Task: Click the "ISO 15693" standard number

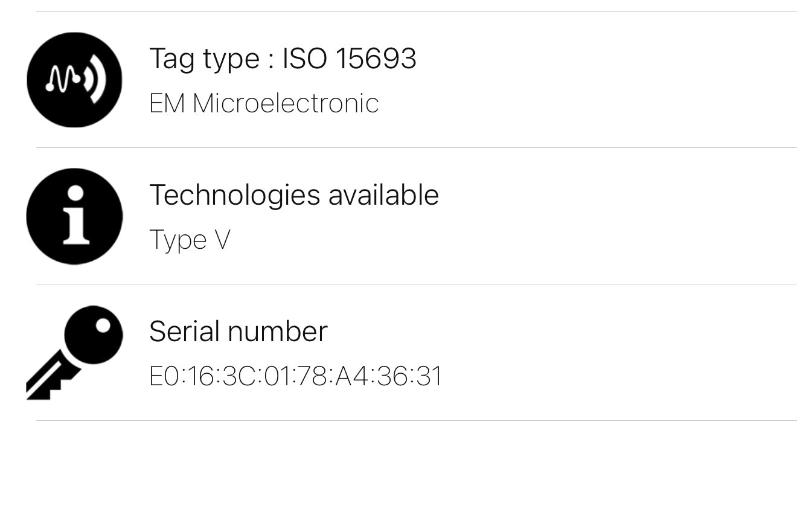Action: (x=350, y=59)
